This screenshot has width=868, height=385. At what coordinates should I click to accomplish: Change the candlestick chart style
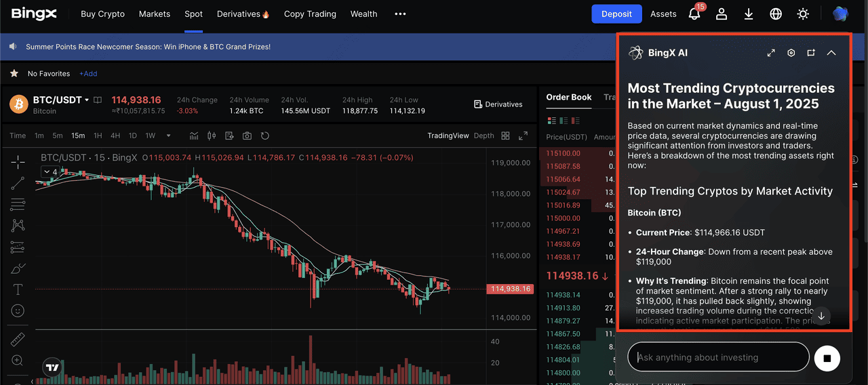tap(212, 136)
